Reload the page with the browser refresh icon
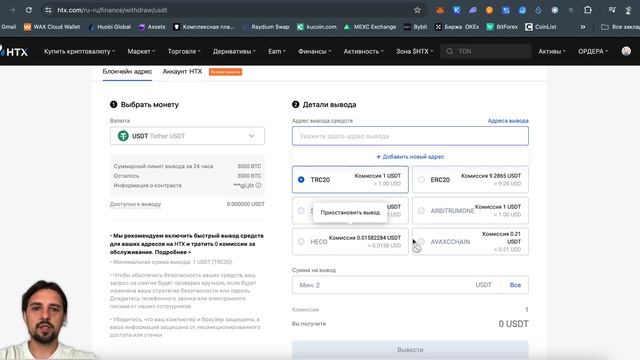This screenshot has width=640, height=360. point(29,10)
